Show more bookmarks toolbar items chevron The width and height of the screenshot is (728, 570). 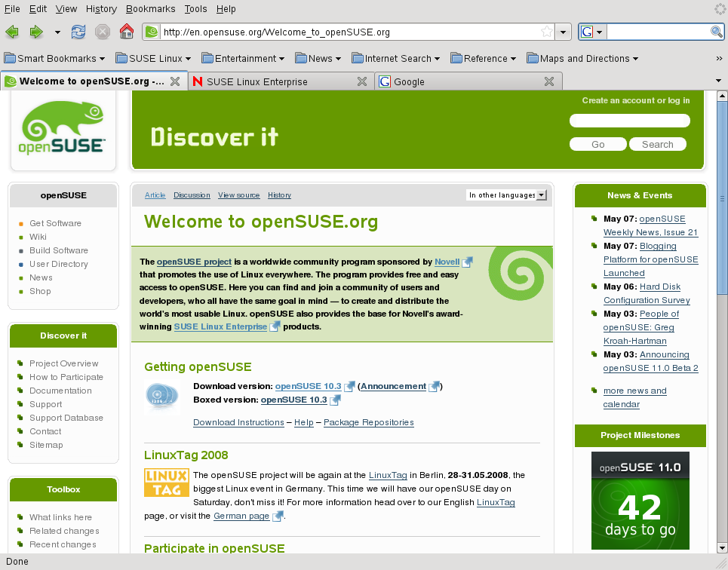click(719, 59)
